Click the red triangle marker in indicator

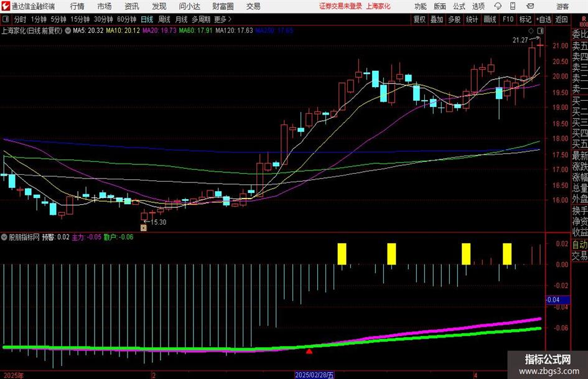(309, 352)
